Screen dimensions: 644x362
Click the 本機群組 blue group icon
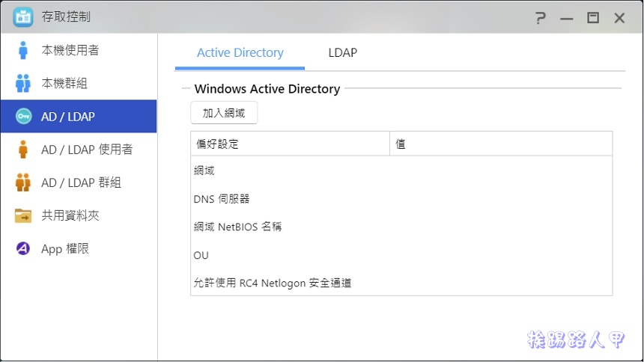23,83
